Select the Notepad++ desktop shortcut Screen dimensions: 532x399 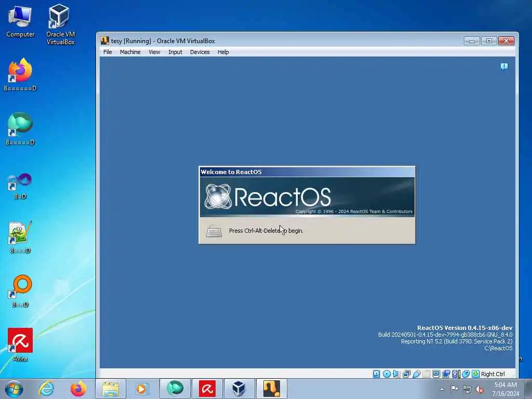[20, 237]
